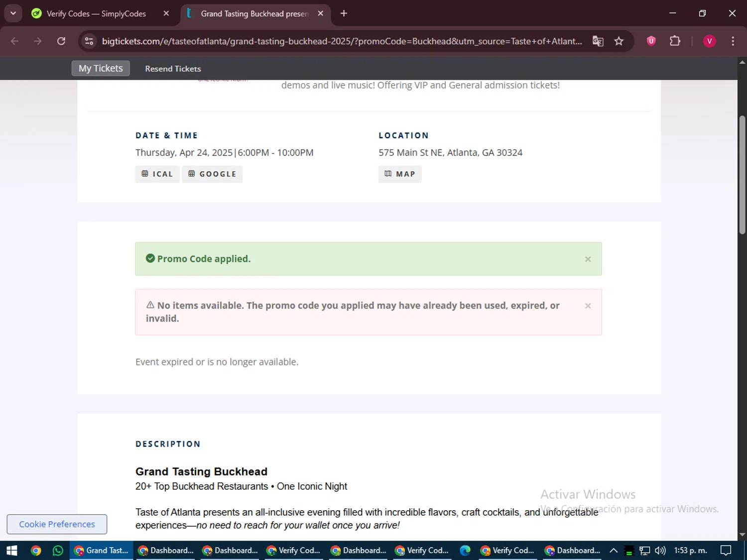This screenshot has width=747, height=560.
Task: Click page scrollbar down arrow
Action: (x=742, y=535)
